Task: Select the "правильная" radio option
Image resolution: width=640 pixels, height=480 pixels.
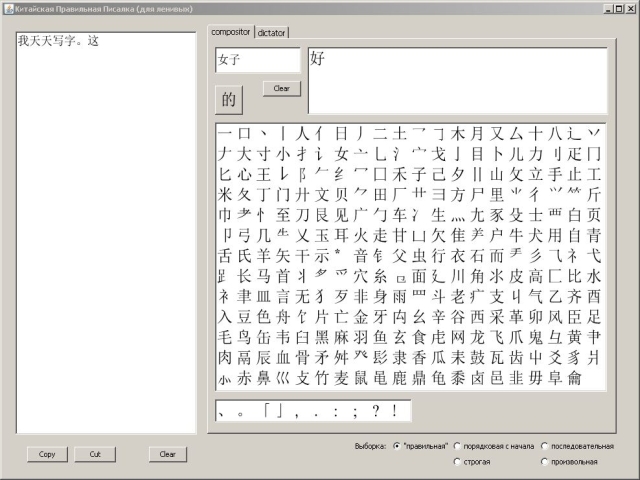Action: pyautogui.click(x=396, y=446)
